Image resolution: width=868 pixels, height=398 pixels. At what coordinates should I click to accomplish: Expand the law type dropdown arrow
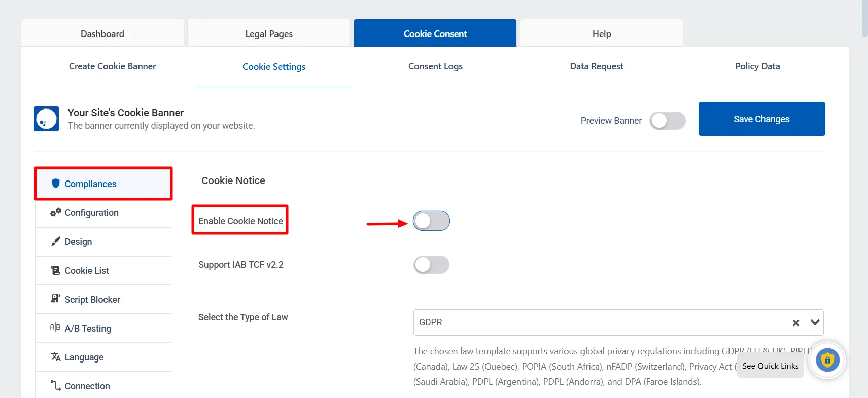pyautogui.click(x=815, y=322)
